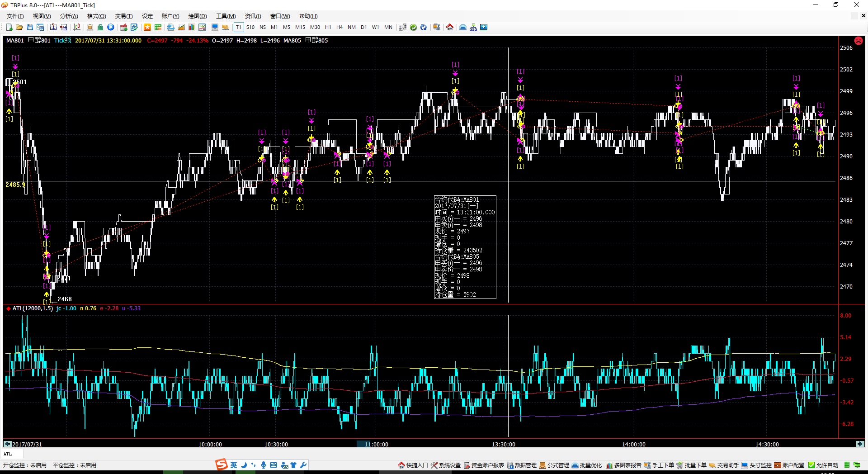
Task: Click the green circular refresh icon
Action: click(413, 27)
